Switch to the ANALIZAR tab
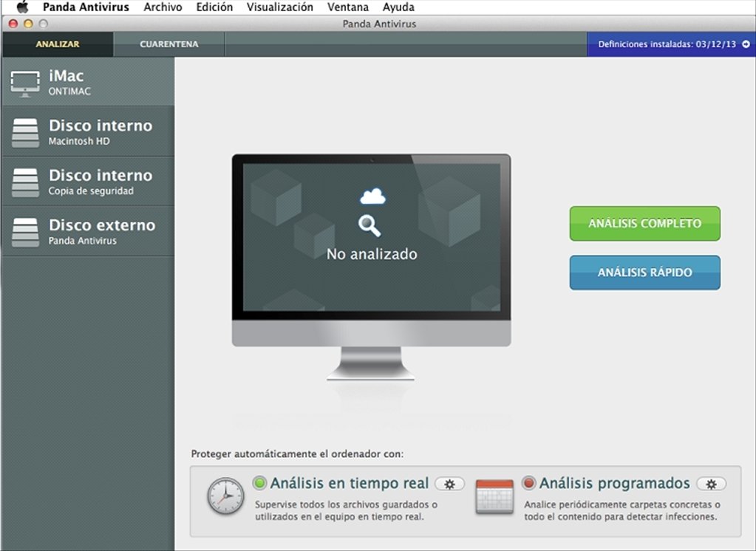This screenshot has width=756, height=551. pyautogui.click(x=58, y=44)
